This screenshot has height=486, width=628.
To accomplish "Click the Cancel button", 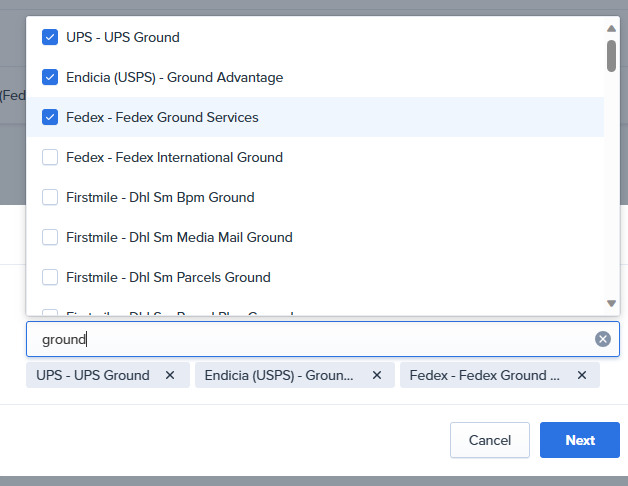I will tap(490, 440).
